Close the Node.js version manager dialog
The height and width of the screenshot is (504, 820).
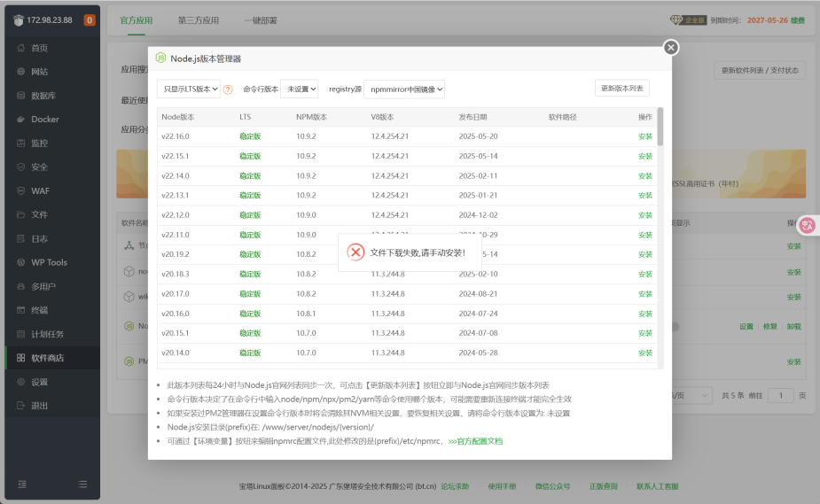click(x=671, y=48)
